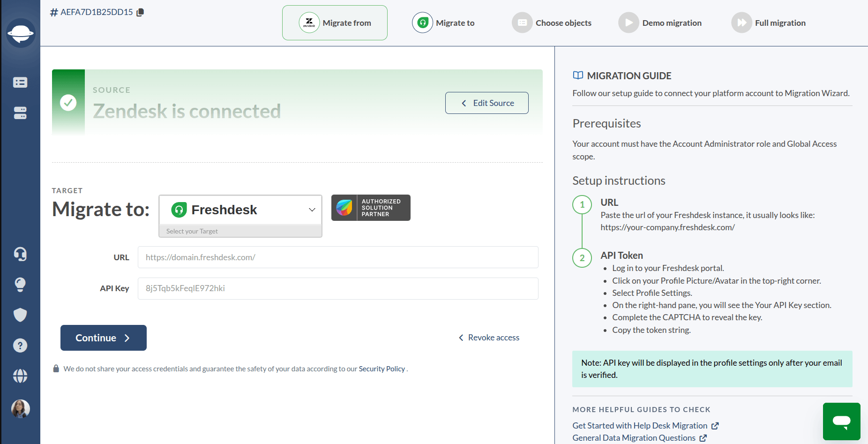This screenshot has height=444, width=868.
Task: Open the server stack icon in sidebar
Action: [x=20, y=113]
